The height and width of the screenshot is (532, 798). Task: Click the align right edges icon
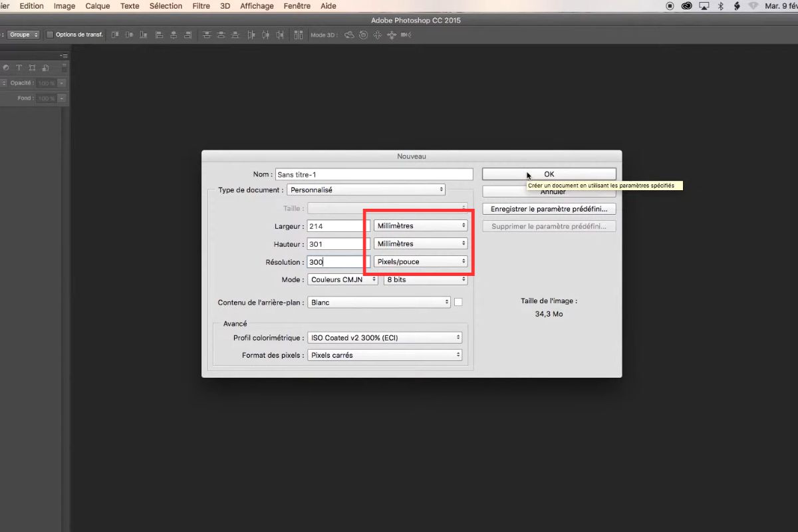coord(188,35)
